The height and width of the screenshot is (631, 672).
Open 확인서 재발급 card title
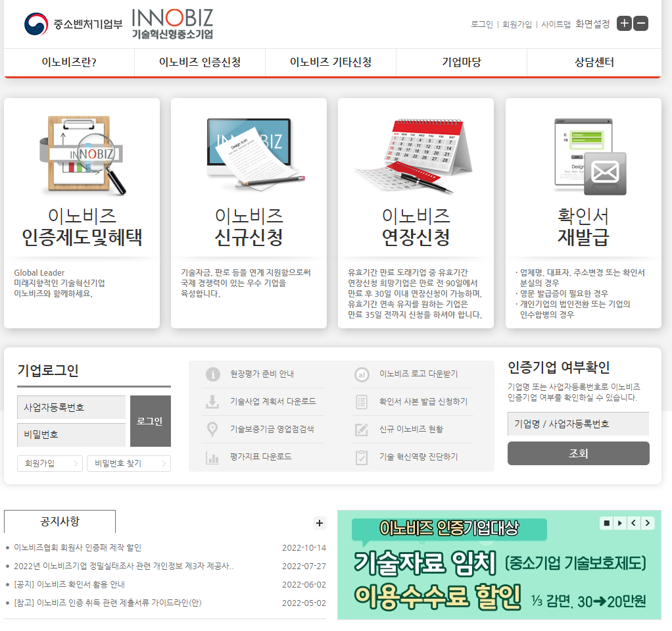point(583,226)
